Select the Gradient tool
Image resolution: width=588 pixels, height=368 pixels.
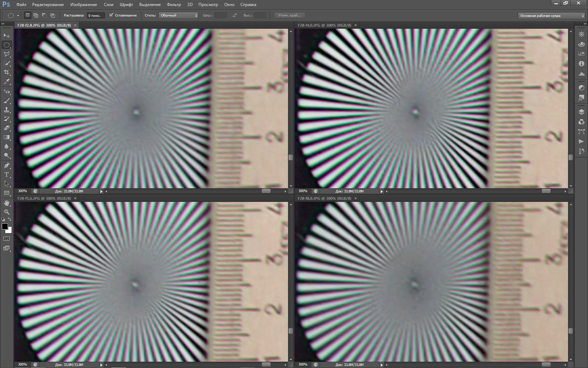7,137
